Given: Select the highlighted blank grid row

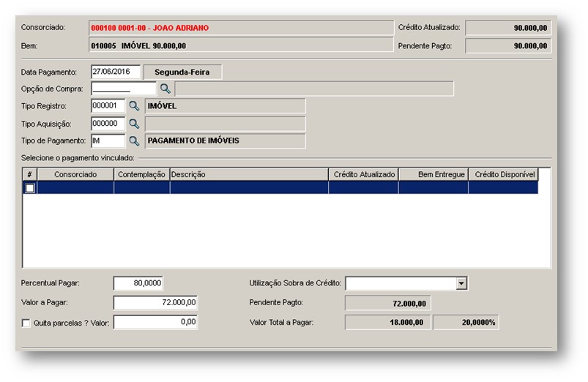Looking at the screenshot, I should point(280,187).
